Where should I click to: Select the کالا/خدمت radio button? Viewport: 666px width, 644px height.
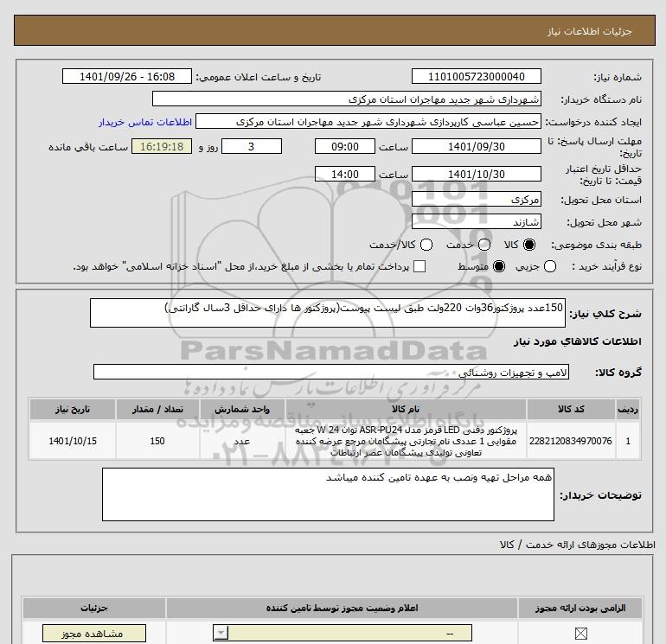[426, 245]
